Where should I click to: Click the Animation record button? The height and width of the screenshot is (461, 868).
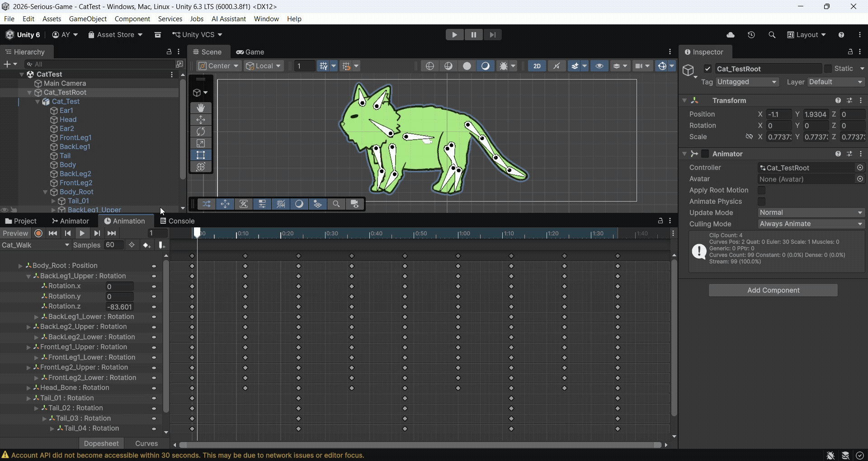[38, 234]
